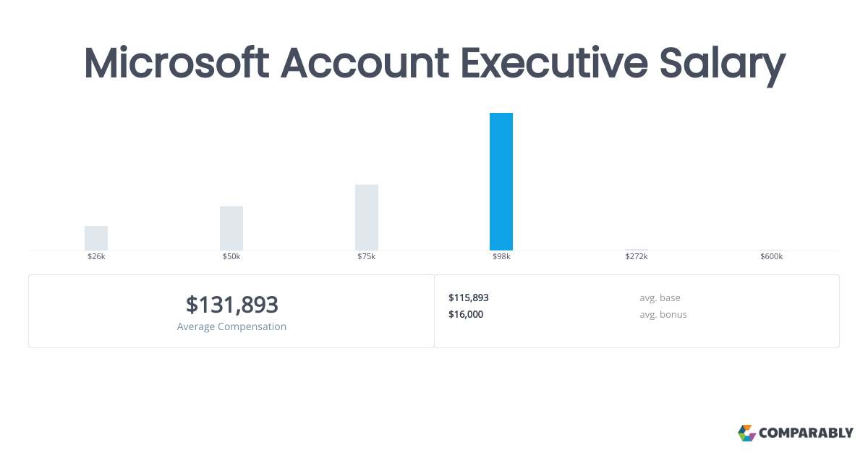Click the $131,893 average compensation figure
The height and width of the screenshot is (456, 868).
pyautogui.click(x=231, y=305)
